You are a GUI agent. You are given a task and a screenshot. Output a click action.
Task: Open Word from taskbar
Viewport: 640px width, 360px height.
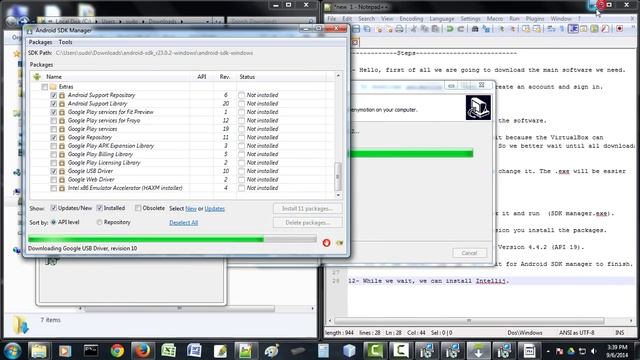click(194, 351)
